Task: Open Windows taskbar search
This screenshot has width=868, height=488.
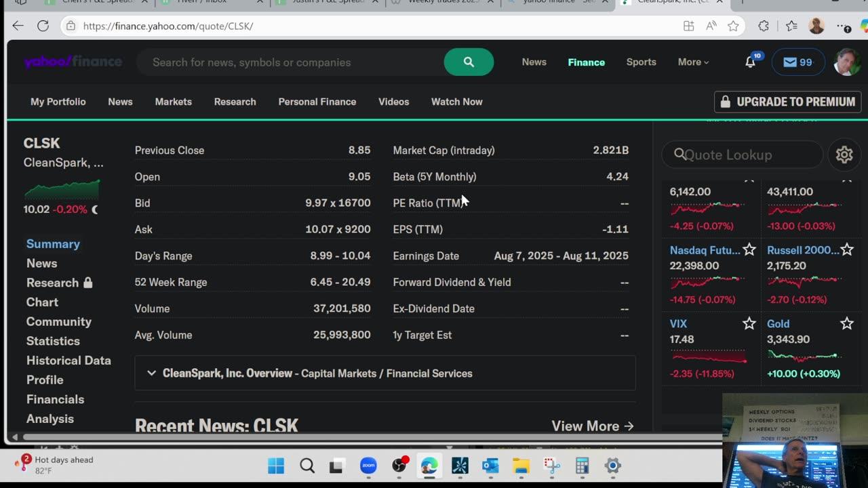Action: click(307, 466)
